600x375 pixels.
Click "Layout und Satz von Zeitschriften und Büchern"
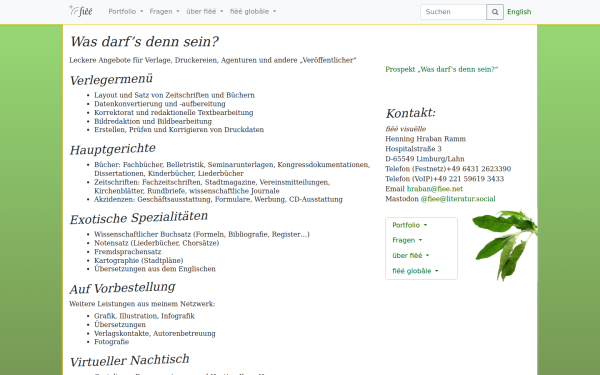[174, 95]
